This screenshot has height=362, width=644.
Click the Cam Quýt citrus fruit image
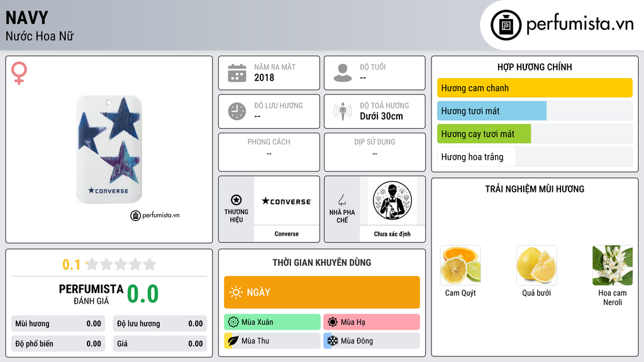coord(460,266)
